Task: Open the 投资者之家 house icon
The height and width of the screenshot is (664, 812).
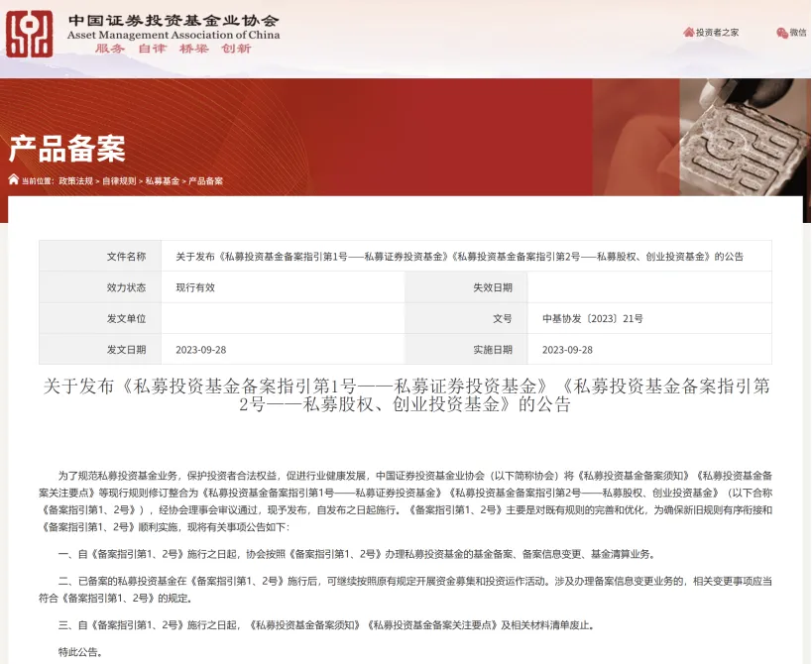Action: click(x=688, y=32)
